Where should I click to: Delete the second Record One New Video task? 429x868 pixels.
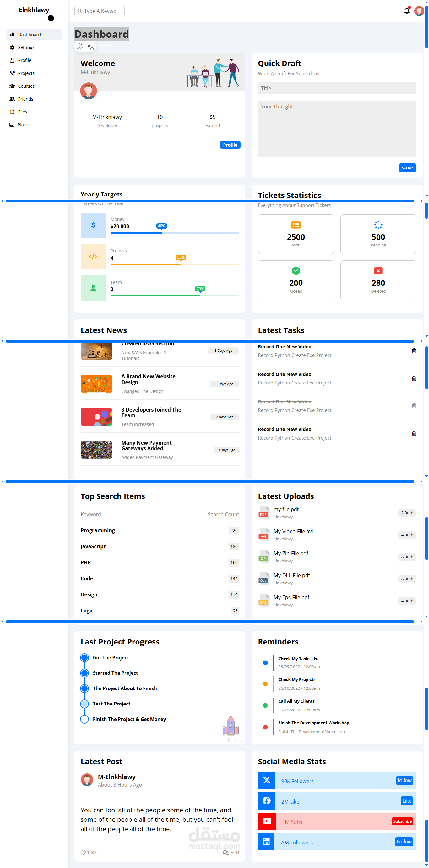pos(414,379)
